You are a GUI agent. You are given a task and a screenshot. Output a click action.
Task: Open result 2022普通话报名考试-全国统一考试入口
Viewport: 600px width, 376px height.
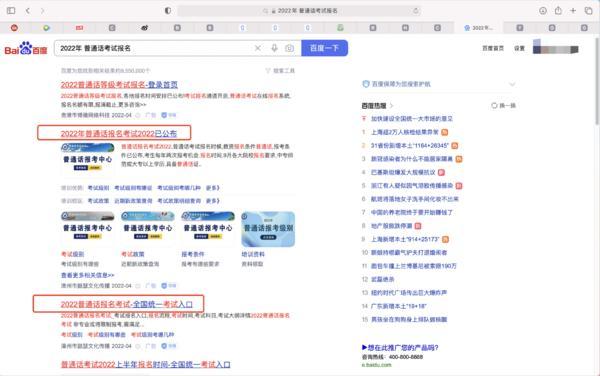tap(127, 304)
